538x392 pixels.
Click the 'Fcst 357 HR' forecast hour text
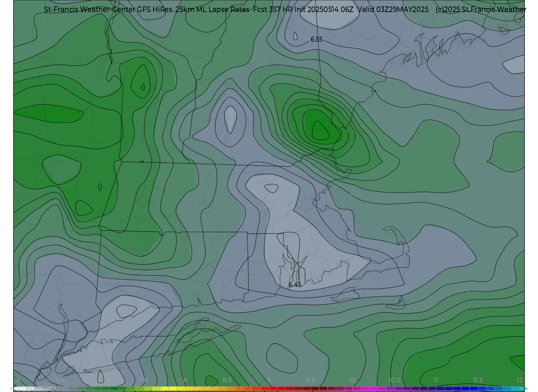pyautogui.click(x=273, y=10)
